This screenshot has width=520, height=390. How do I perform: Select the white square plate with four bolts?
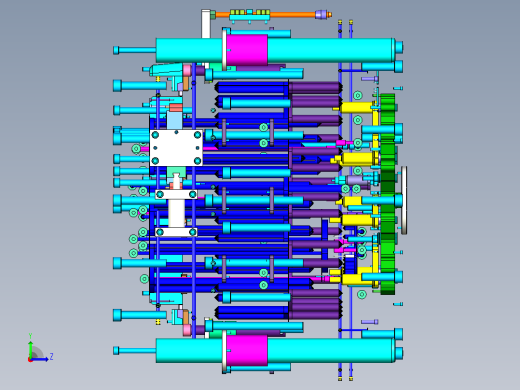click(x=176, y=148)
